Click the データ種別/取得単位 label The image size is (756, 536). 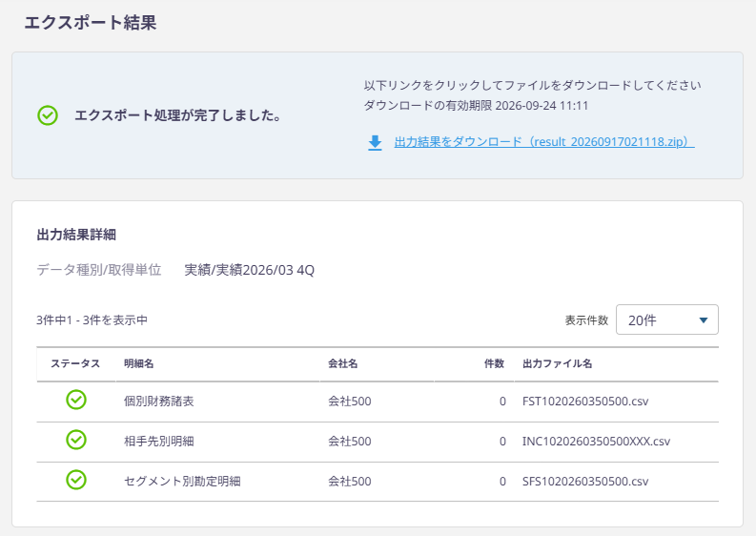coord(99,270)
